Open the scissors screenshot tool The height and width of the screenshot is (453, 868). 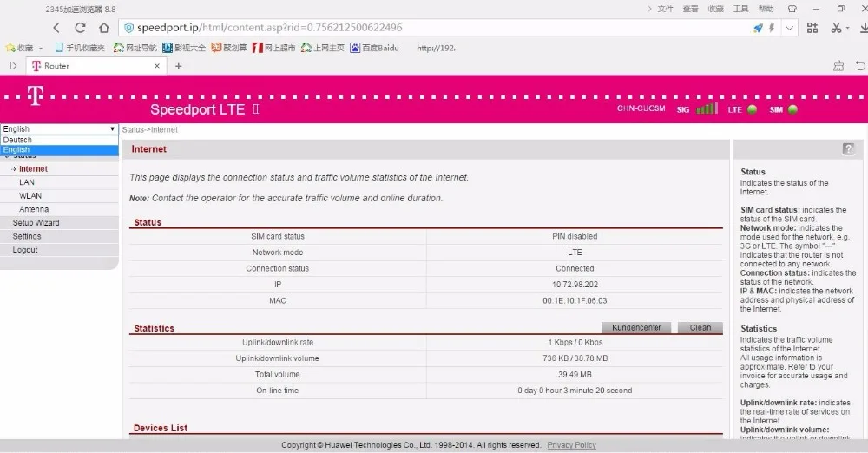pos(837,28)
